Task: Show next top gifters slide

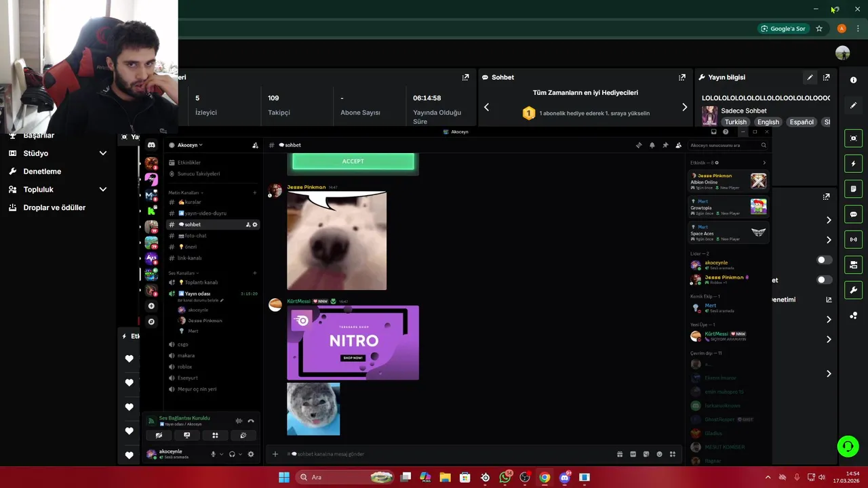Action: (x=684, y=107)
